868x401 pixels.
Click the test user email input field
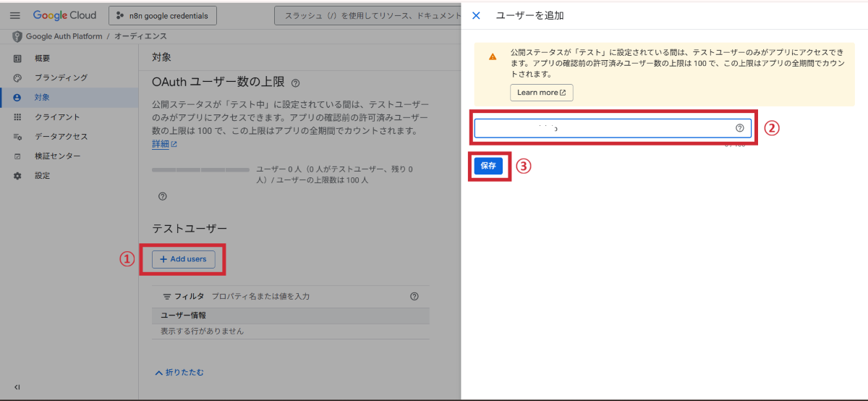click(604, 128)
